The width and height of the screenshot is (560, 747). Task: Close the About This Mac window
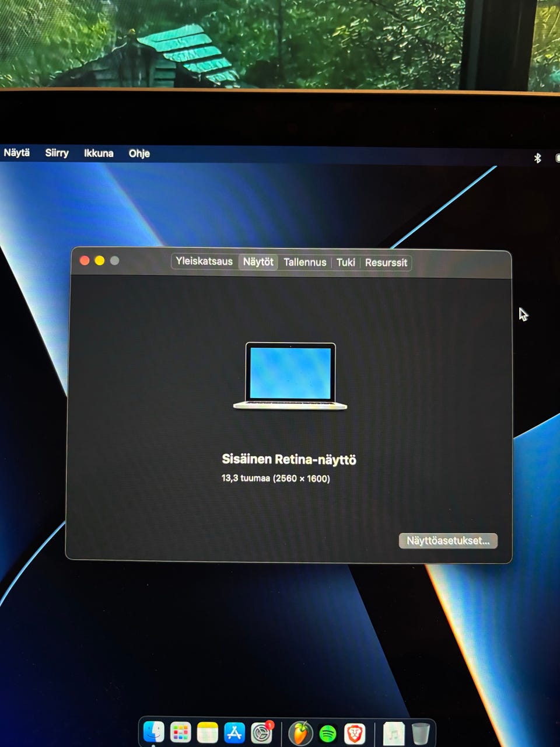pos(85,260)
